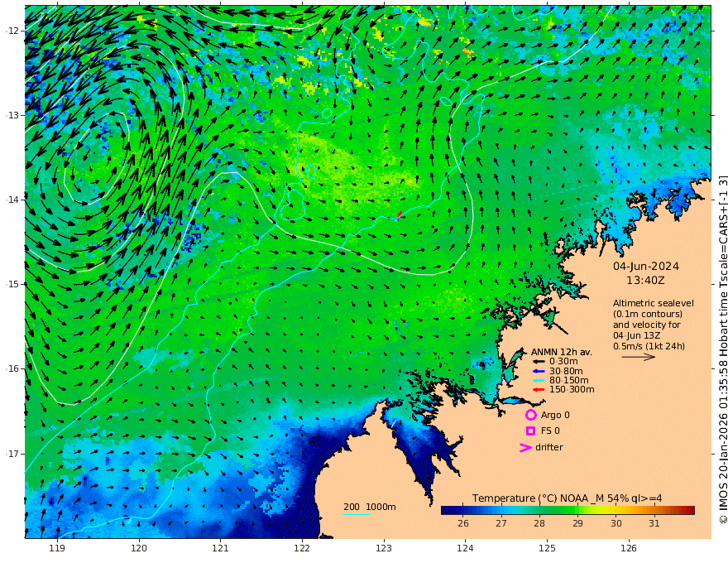This screenshot has height=563, width=728.
Task: Click the red end of temperature colorbar
Action: [687, 511]
